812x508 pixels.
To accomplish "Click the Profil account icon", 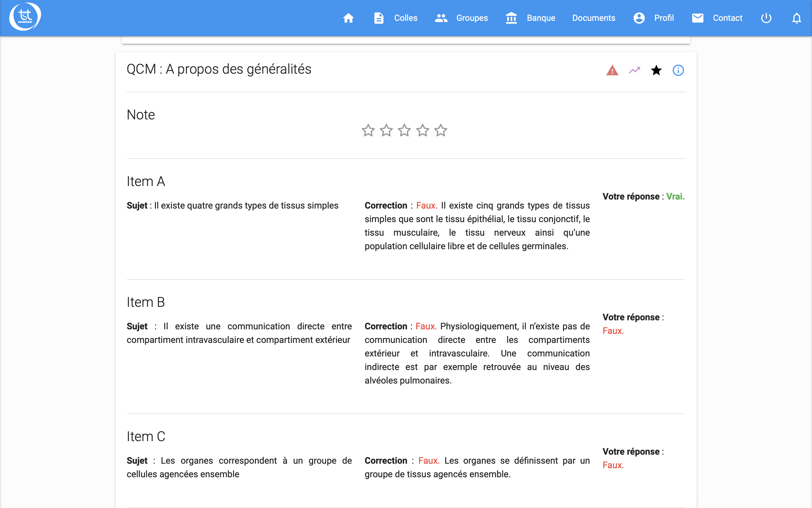I will coord(639,18).
